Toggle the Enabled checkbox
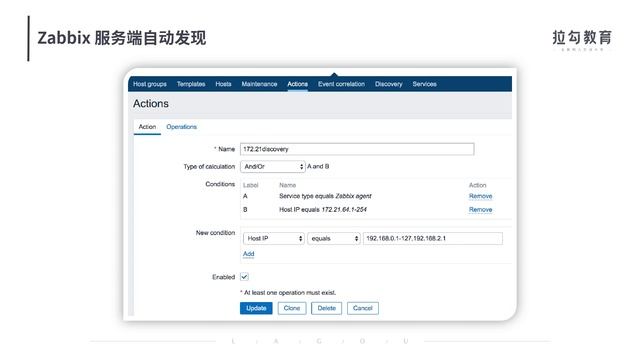Viewport: 640px width, 360px height. tap(244, 277)
